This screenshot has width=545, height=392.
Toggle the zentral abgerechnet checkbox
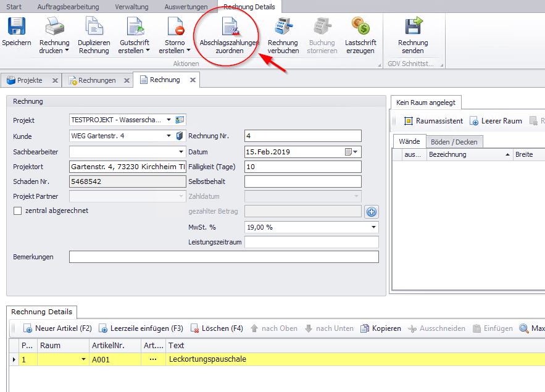[18, 211]
